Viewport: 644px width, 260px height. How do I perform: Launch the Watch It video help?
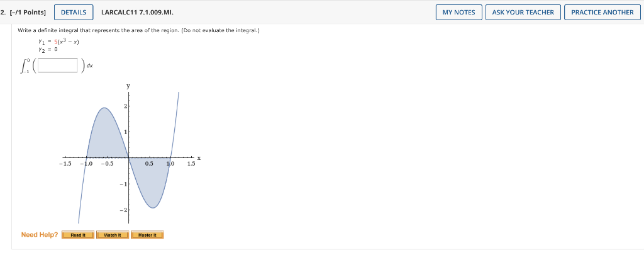pos(113,235)
